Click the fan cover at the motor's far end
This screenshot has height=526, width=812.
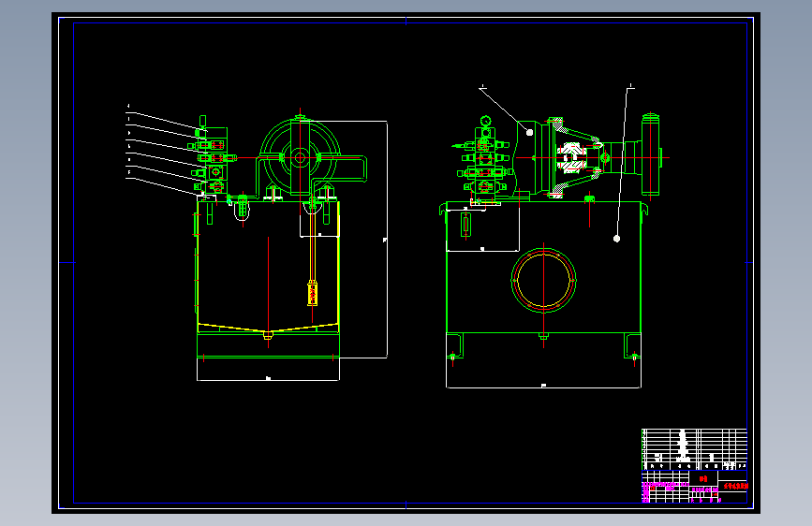point(650,154)
